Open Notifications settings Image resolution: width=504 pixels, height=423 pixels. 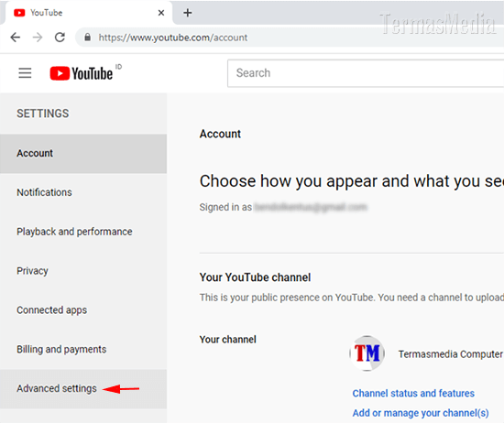pyautogui.click(x=83, y=192)
